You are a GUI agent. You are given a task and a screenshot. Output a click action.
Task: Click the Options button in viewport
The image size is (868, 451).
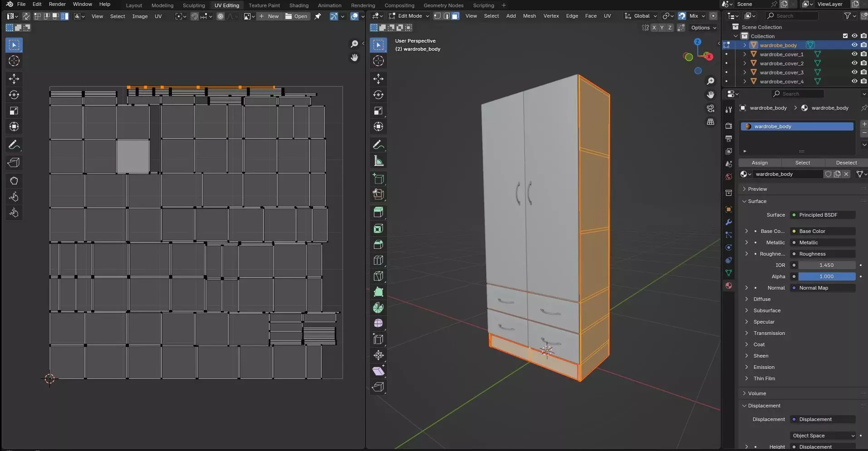point(703,28)
